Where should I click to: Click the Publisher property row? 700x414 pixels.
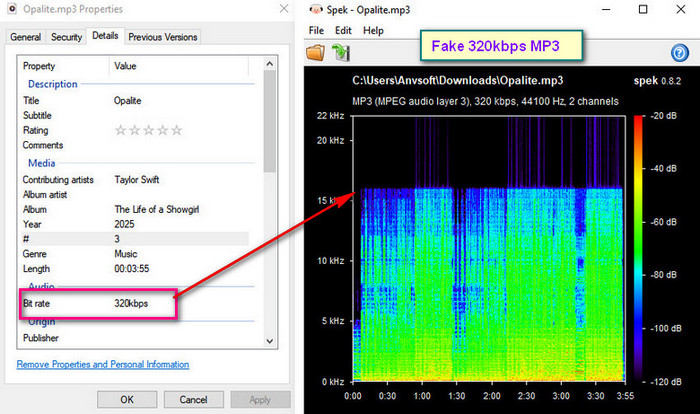(134, 338)
